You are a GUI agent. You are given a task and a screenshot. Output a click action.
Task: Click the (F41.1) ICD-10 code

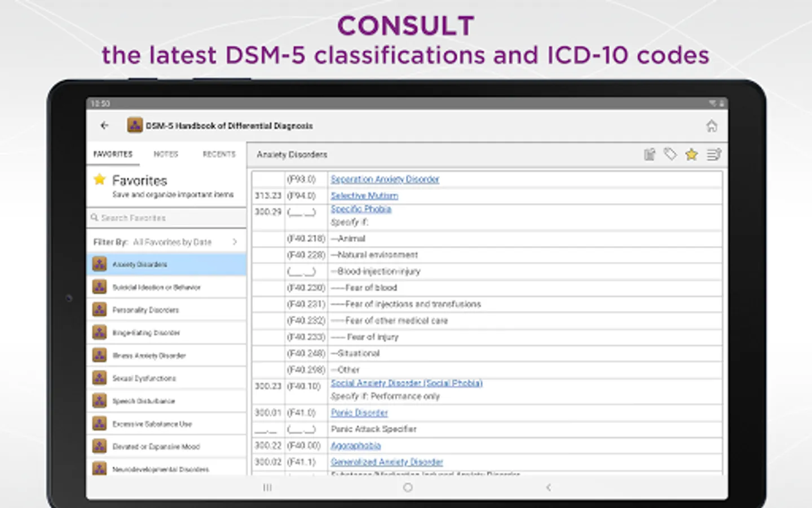[302, 462]
